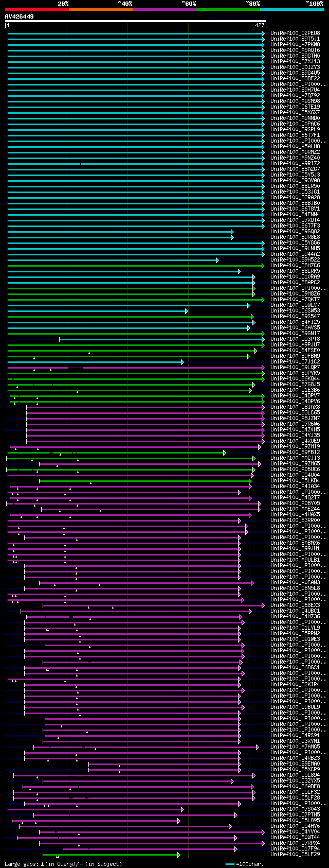The image size is (329, 868).
Task: Click hit label UniRef100_A9RI72
Action: coord(295,163)
